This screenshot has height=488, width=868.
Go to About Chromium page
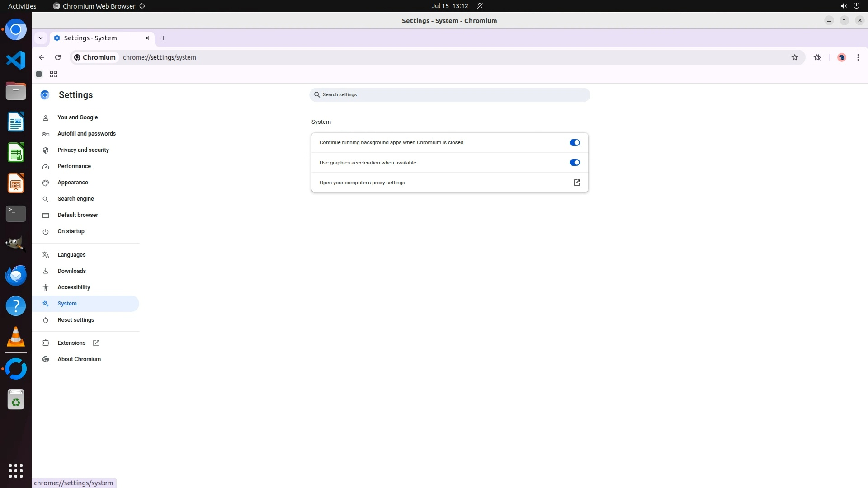click(x=79, y=359)
